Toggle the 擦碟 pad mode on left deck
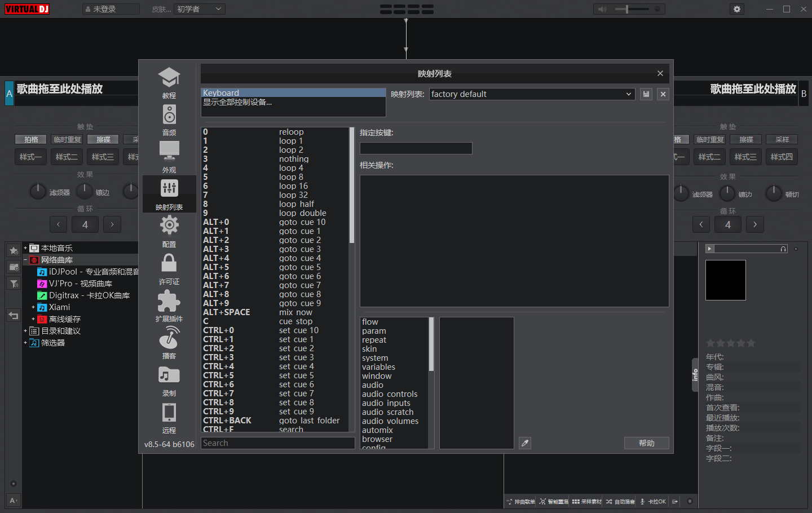This screenshot has height=513, width=812. click(103, 140)
